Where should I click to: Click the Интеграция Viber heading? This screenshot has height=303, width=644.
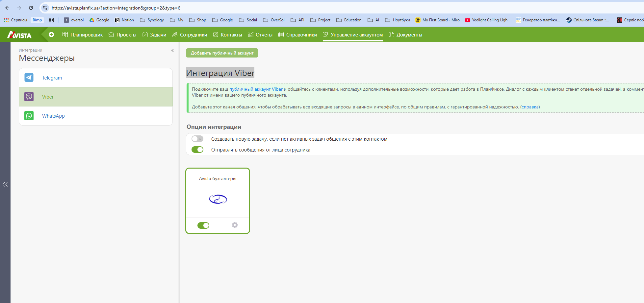220,73
